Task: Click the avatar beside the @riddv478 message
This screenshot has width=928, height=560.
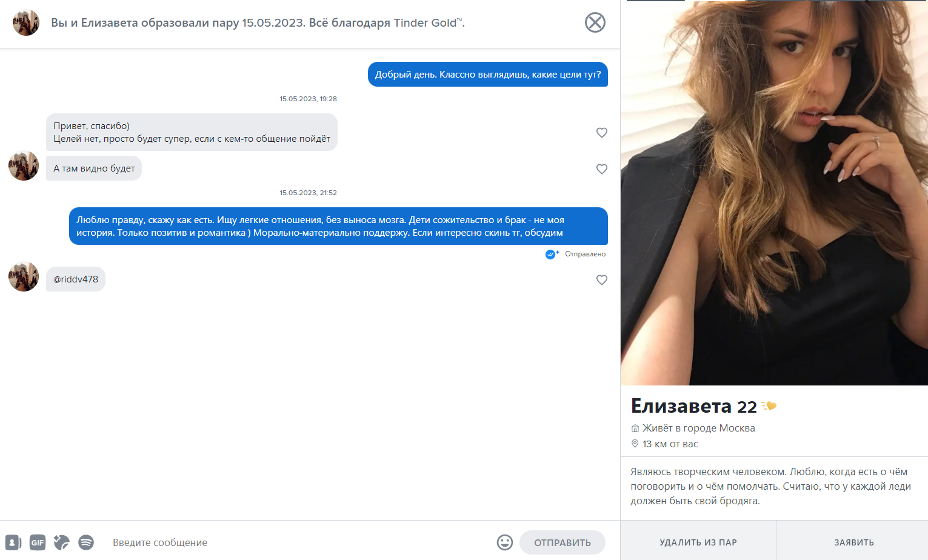Action: (x=24, y=276)
